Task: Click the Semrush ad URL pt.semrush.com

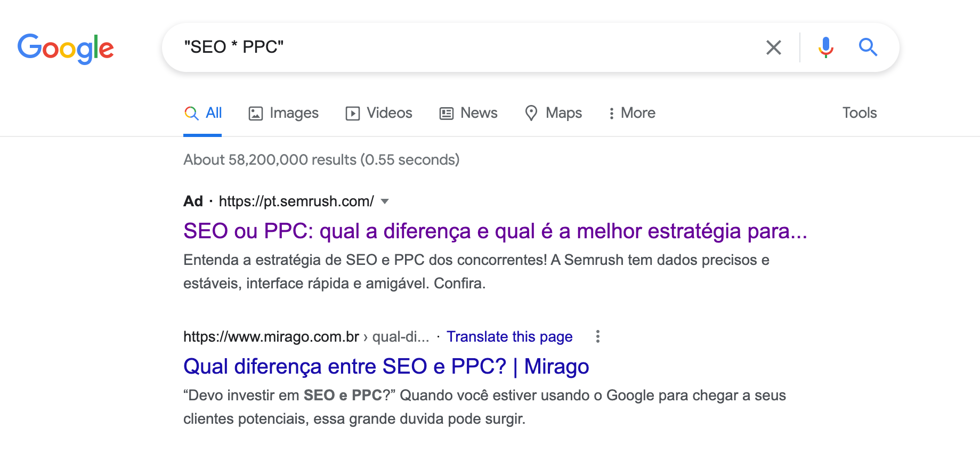Action: pos(296,201)
